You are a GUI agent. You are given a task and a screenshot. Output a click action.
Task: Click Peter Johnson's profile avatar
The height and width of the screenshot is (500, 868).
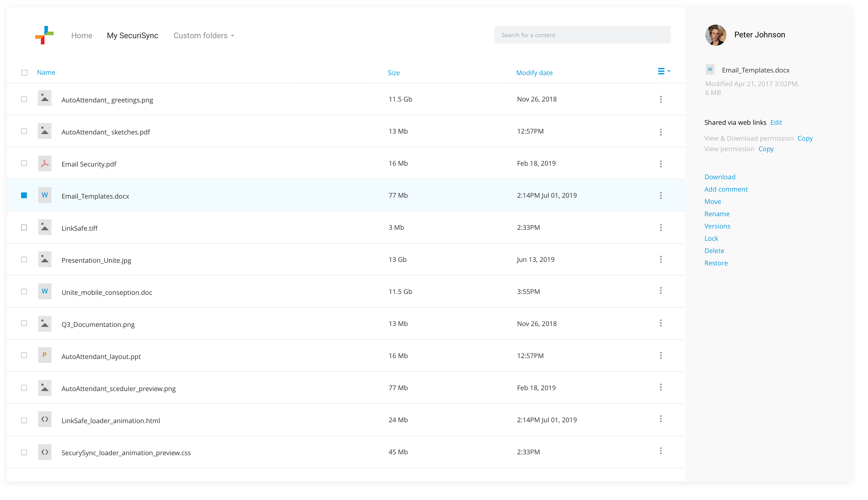[x=716, y=35]
